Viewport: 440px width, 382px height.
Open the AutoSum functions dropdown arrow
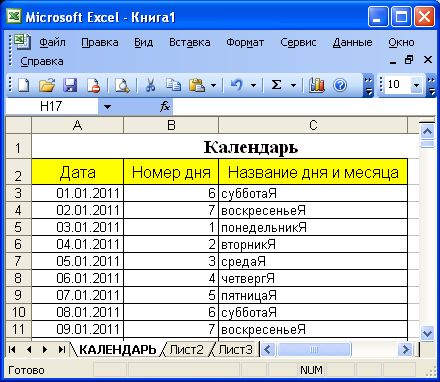click(x=293, y=85)
